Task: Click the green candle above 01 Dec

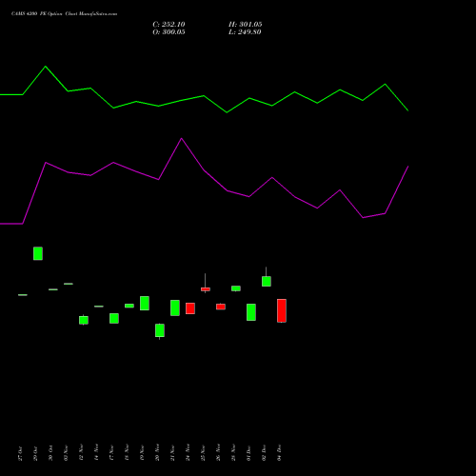Action: point(251,312)
